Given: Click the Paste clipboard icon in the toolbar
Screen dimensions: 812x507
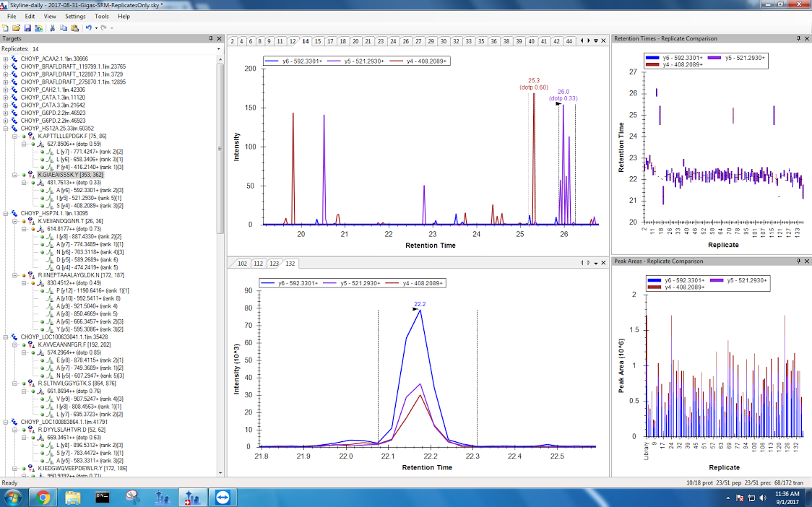Looking at the screenshot, I should pyautogui.click(x=74, y=27).
